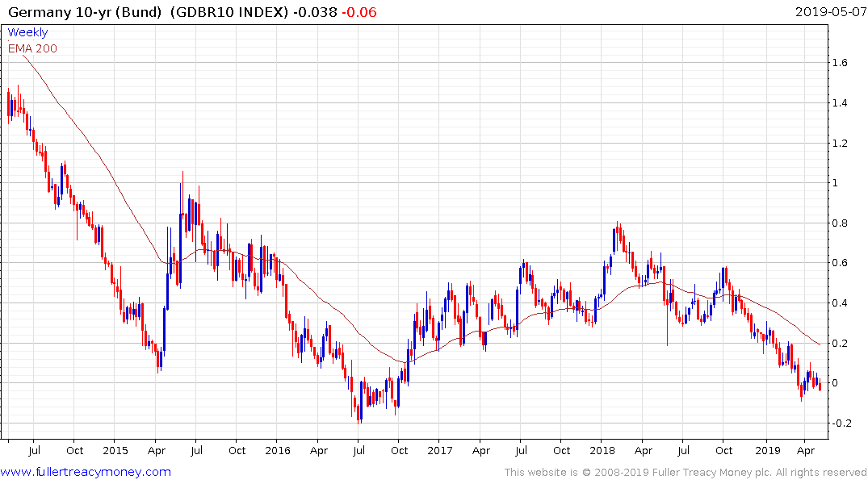Click the Fuller Treacy Money copyright notice

pos(686,473)
